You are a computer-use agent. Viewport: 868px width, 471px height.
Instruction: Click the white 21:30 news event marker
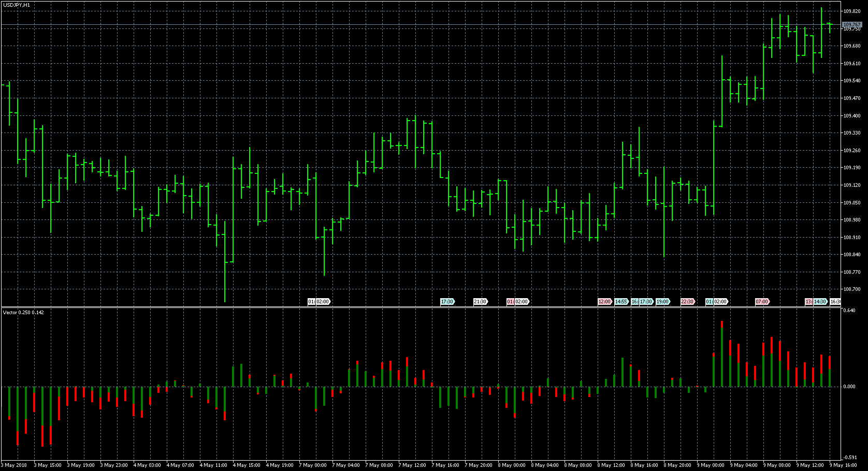[x=480, y=302]
